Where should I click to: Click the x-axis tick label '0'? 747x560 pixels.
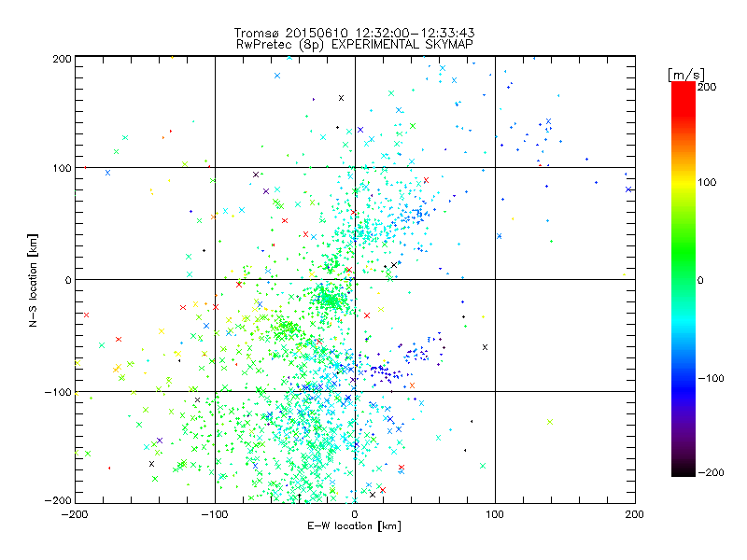tap(355, 514)
